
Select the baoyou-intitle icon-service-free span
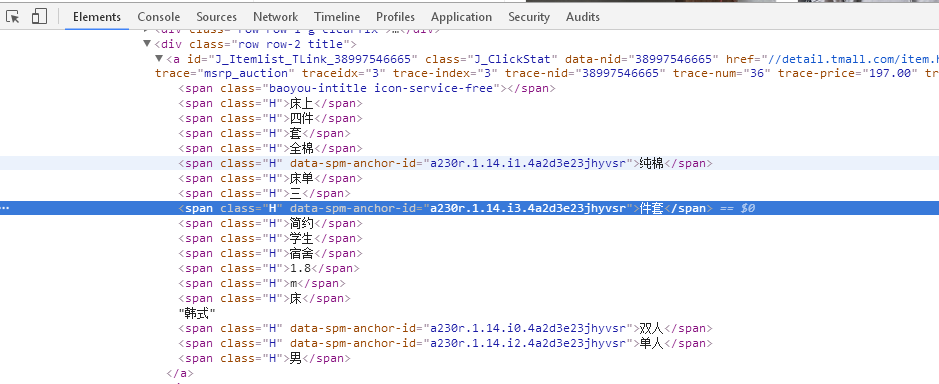tap(367, 89)
